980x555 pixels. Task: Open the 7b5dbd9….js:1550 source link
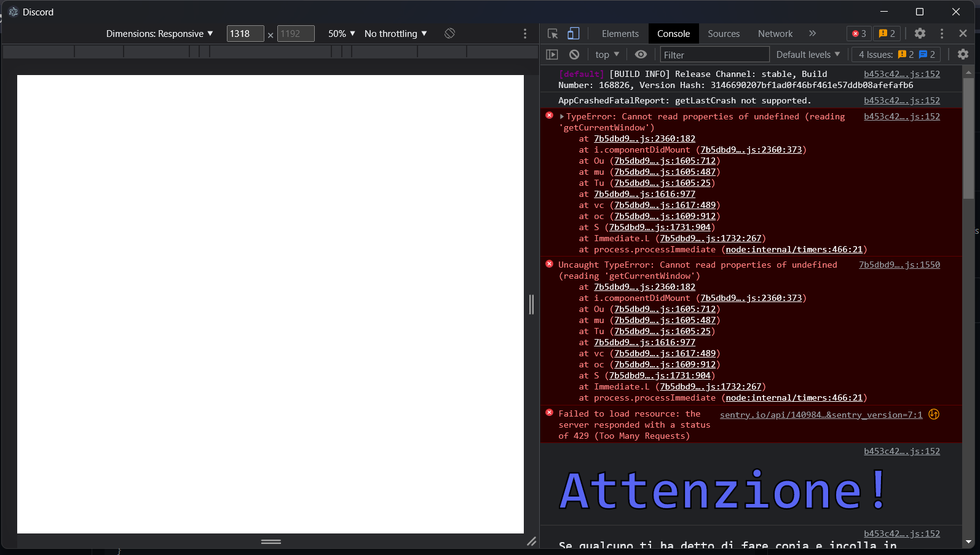tap(899, 265)
